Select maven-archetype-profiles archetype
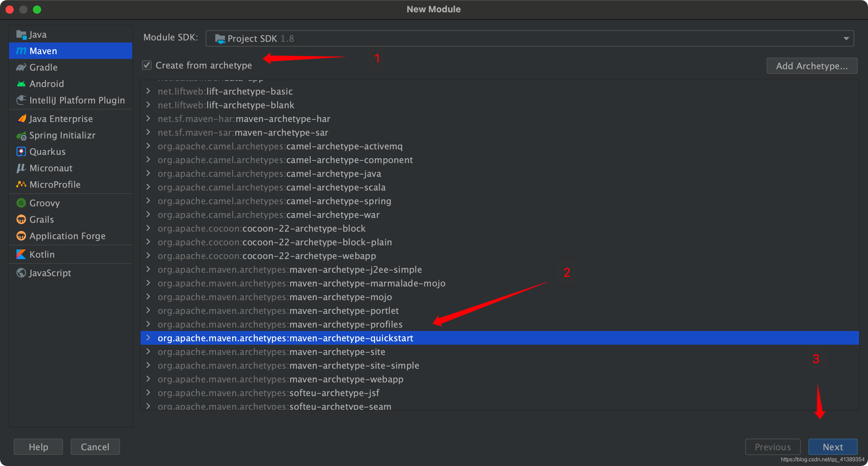The height and width of the screenshot is (466, 868). (x=500, y=324)
